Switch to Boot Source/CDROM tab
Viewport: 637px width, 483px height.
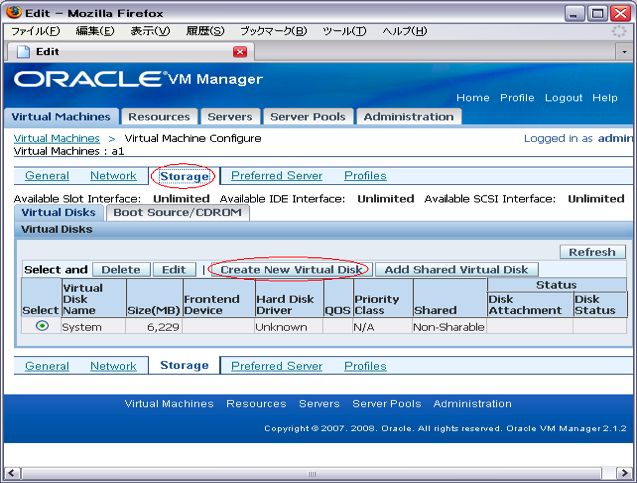pyautogui.click(x=178, y=212)
